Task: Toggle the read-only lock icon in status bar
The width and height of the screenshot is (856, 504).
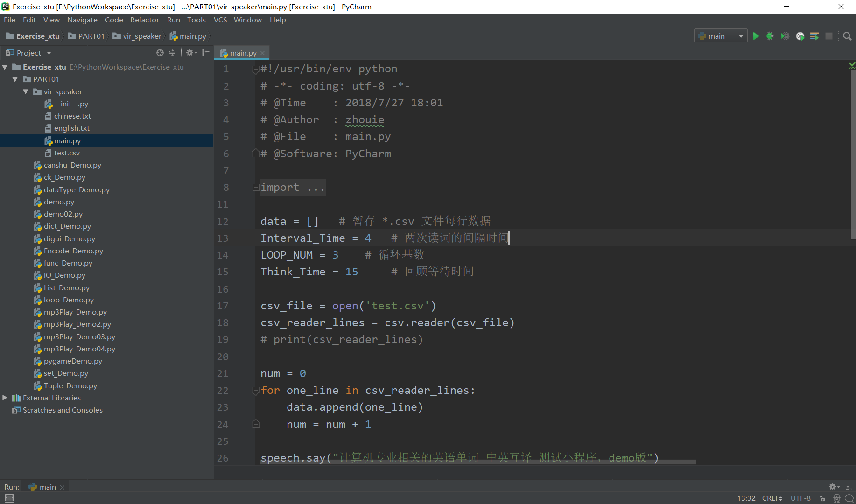Action: [822, 498]
